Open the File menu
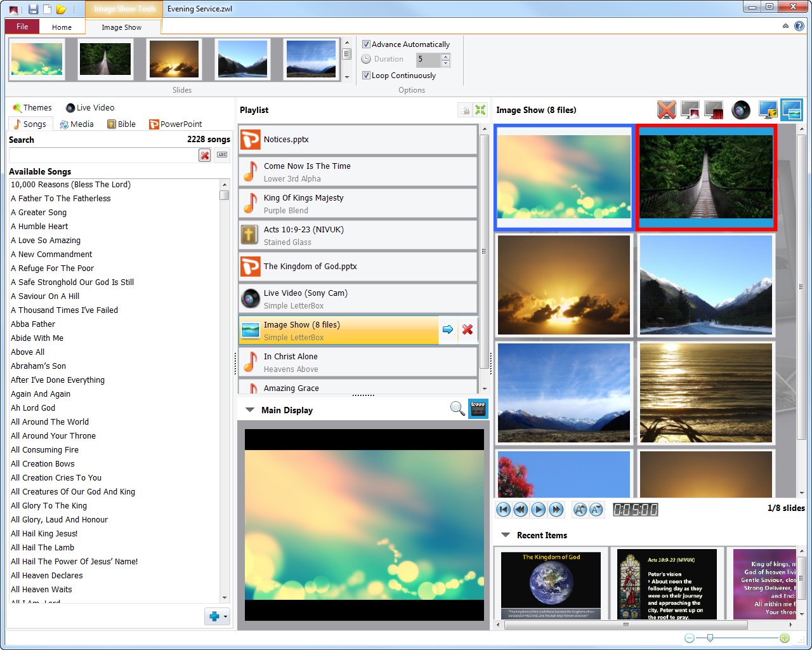Image resolution: width=812 pixels, height=650 pixels. (22, 27)
